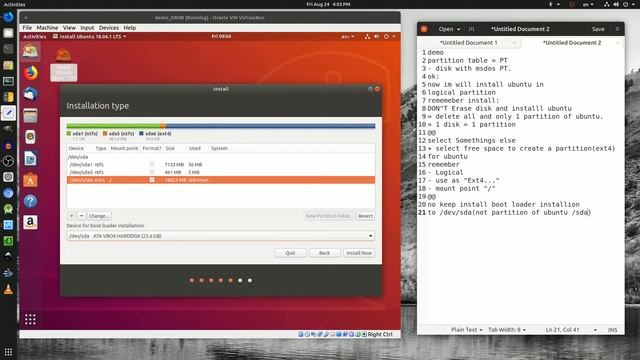Viewport: 640px width, 360px height.
Task: Open Plain Text language selector in gedit
Action: pos(467,329)
